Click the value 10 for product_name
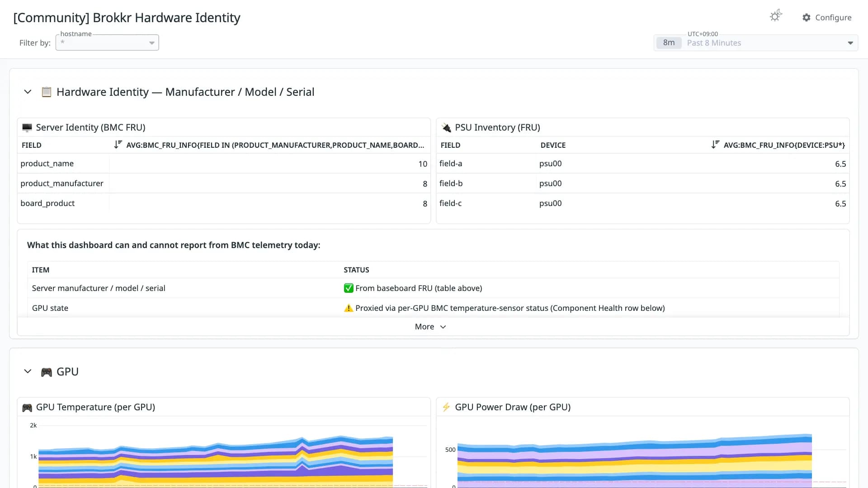Image resolution: width=868 pixels, height=488 pixels. (x=423, y=164)
